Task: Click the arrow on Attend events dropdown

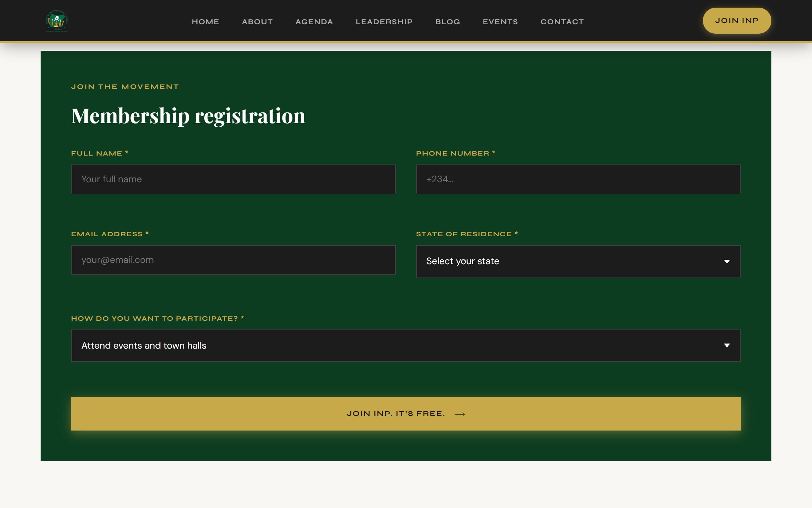Action: click(727, 345)
